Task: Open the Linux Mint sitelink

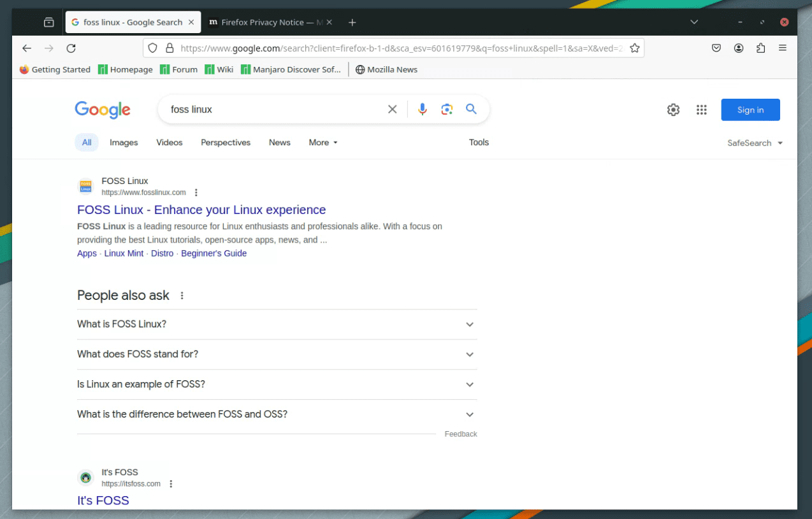Action: [124, 253]
